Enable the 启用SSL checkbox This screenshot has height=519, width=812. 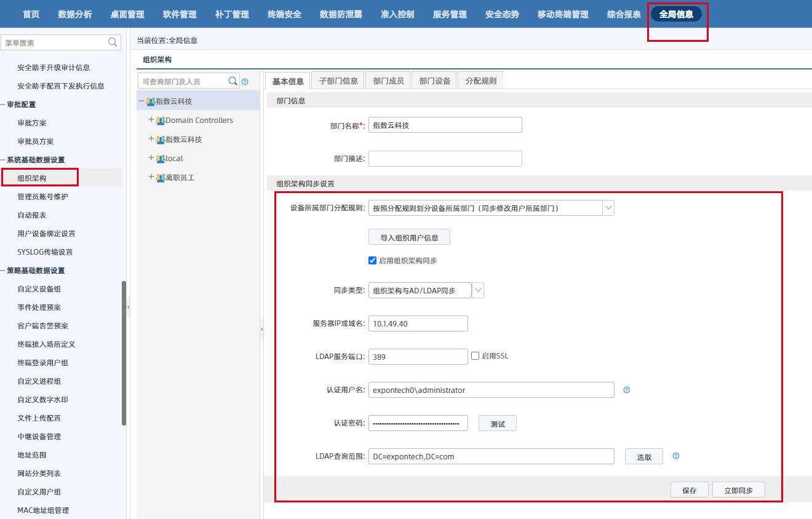(x=475, y=355)
